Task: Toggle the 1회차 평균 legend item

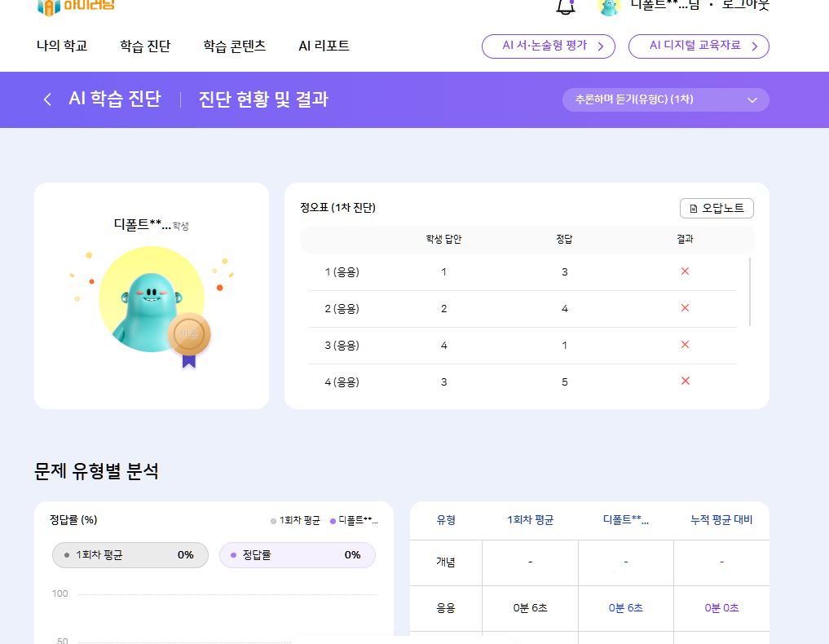Action: tap(295, 520)
